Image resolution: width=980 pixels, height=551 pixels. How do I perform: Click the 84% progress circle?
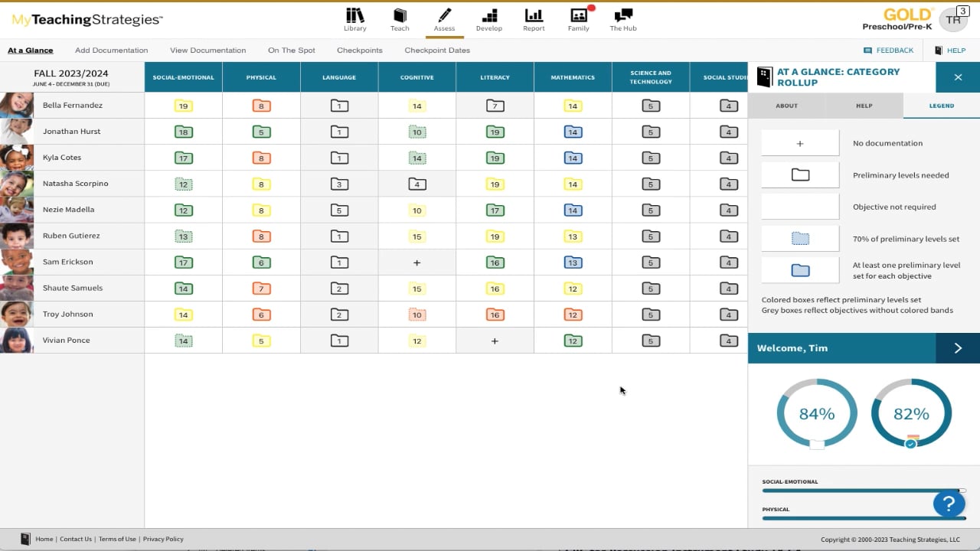(x=817, y=413)
